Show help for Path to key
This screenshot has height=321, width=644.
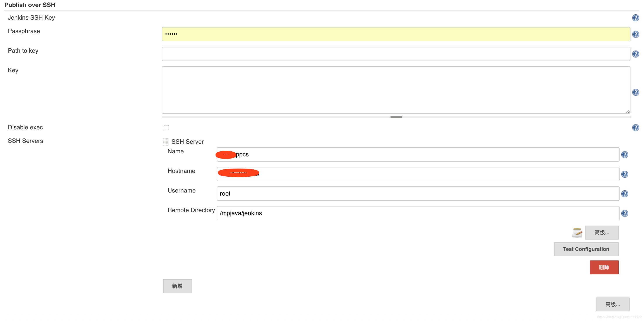coord(635,54)
